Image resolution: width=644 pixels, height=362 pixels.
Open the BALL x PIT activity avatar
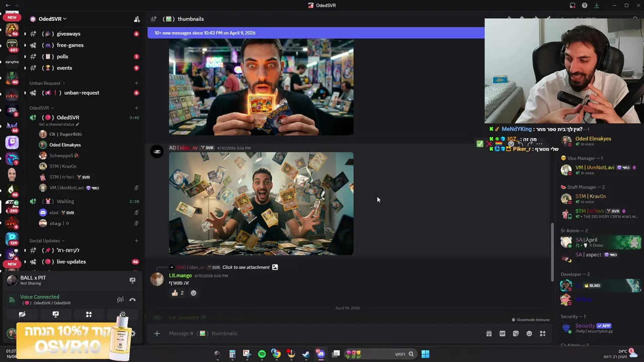(12, 281)
